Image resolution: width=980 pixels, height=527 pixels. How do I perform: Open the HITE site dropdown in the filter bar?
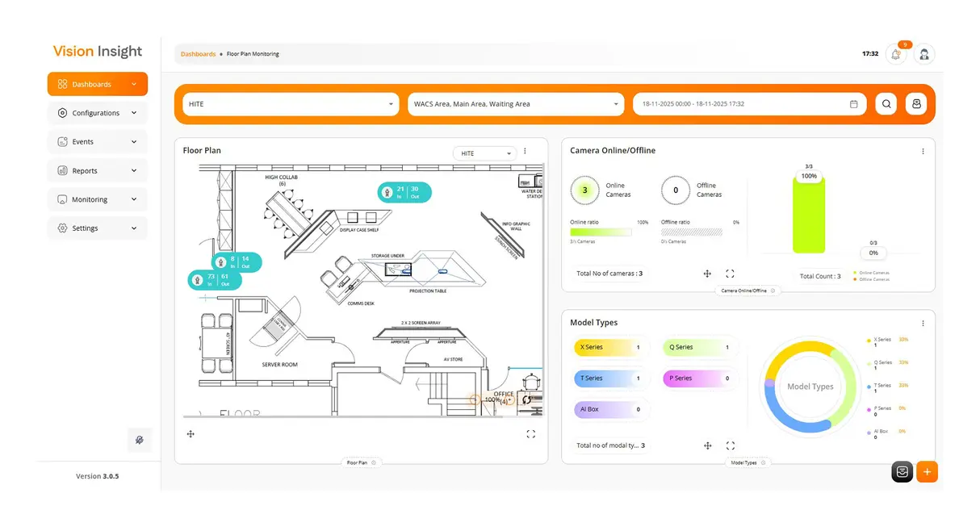tap(291, 104)
